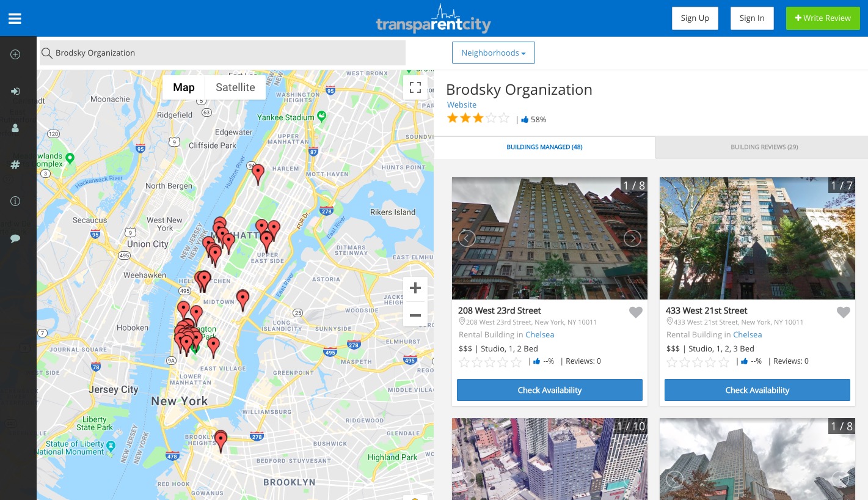868x500 pixels.
Task: Click the Harlem map pin
Action: pos(258,174)
